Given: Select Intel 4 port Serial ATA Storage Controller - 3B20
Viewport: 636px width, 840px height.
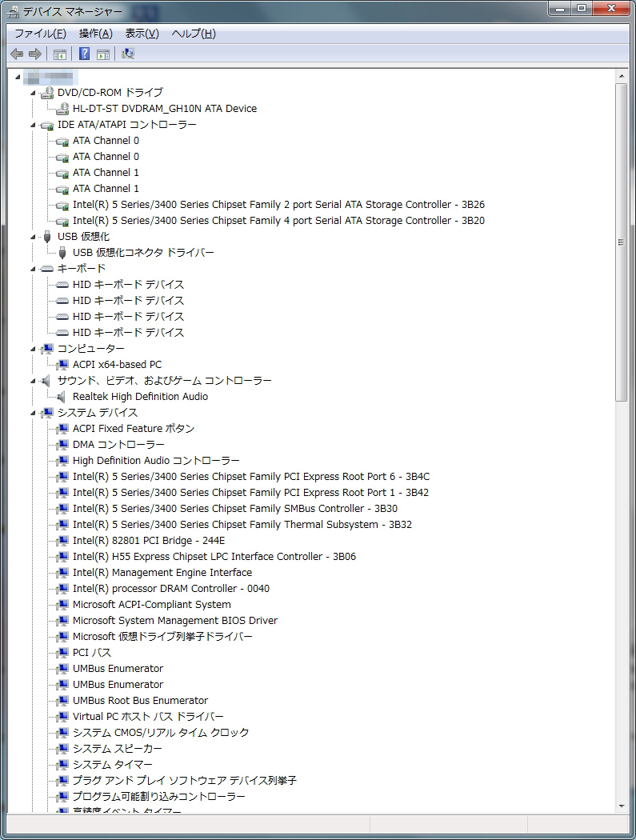Looking at the screenshot, I should [x=278, y=221].
